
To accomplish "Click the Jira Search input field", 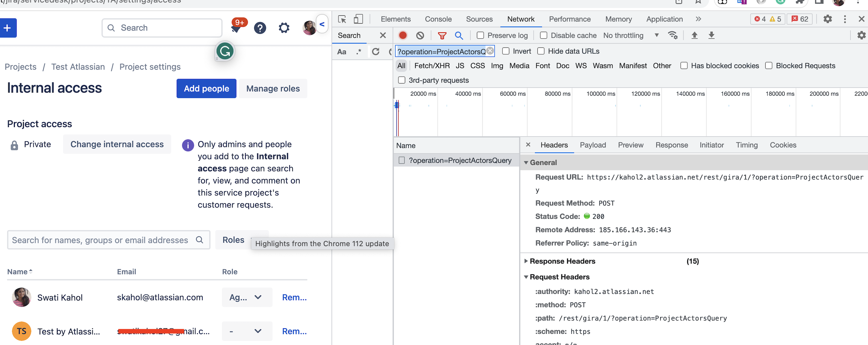I will tap(162, 28).
